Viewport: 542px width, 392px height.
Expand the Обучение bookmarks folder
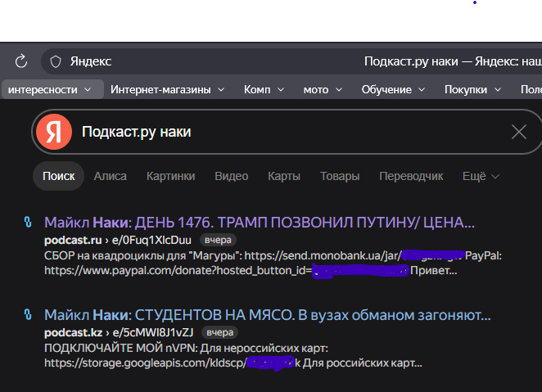(392, 89)
